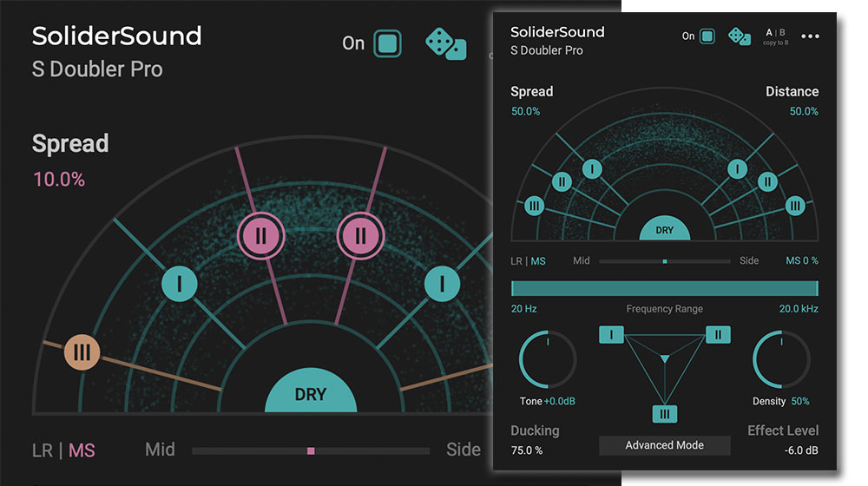Select right voice III node in small radar
The width and height of the screenshot is (868, 486).
click(795, 207)
